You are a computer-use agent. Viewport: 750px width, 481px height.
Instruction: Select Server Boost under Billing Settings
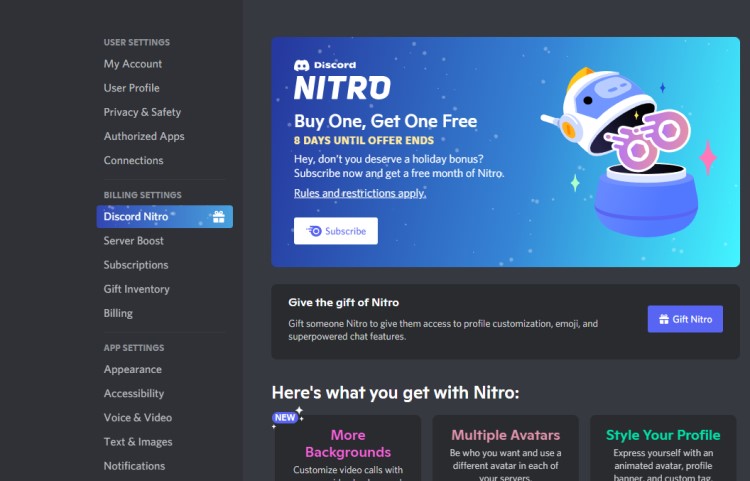[133, 241]
